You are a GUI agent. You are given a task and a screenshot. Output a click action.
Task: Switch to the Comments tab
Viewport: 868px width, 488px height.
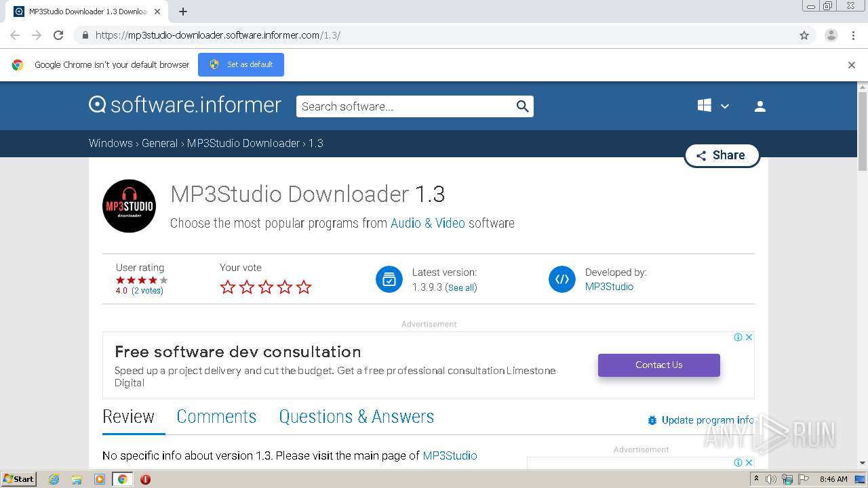point(216,417)
